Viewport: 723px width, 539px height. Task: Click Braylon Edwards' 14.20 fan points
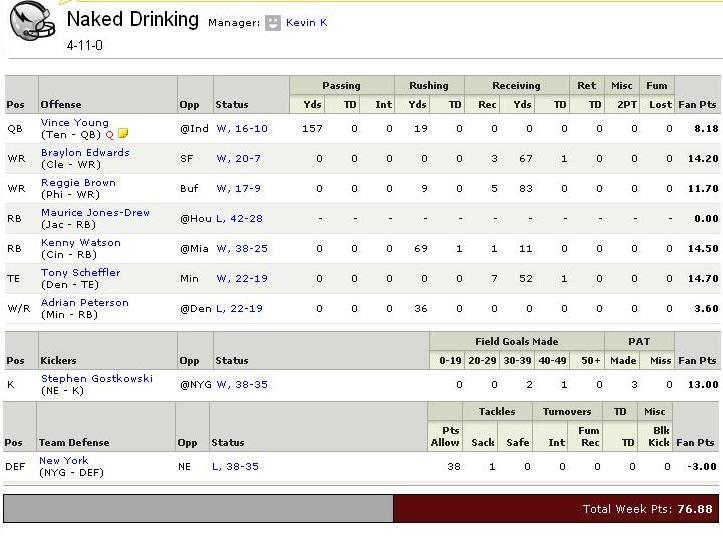point(703,159)
